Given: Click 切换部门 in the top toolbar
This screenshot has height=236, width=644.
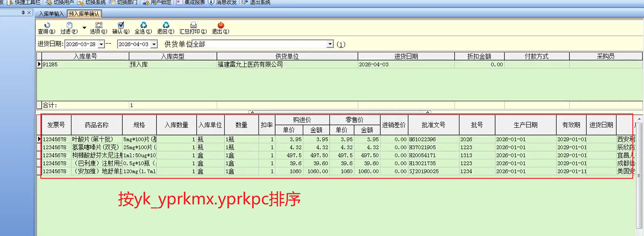Looking at the screenshot, I should point(123,2).
